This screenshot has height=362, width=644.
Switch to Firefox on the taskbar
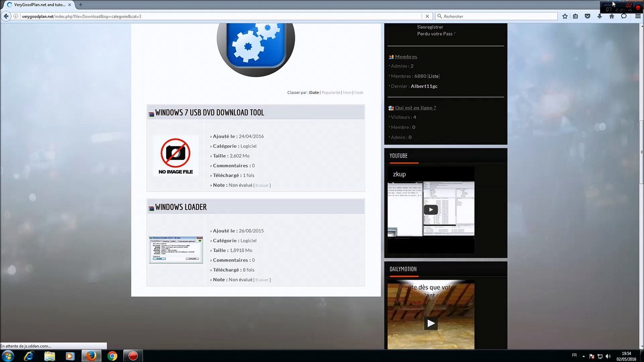point(91,356)
